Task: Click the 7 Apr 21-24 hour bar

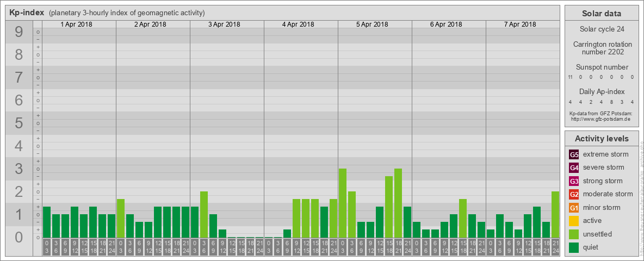Action: click(555, 215)
